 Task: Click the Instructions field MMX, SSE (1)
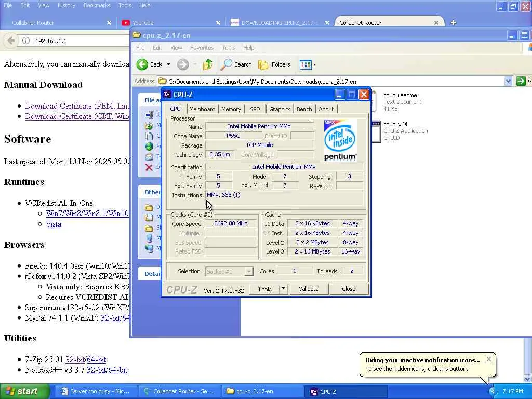coord(284,199)
